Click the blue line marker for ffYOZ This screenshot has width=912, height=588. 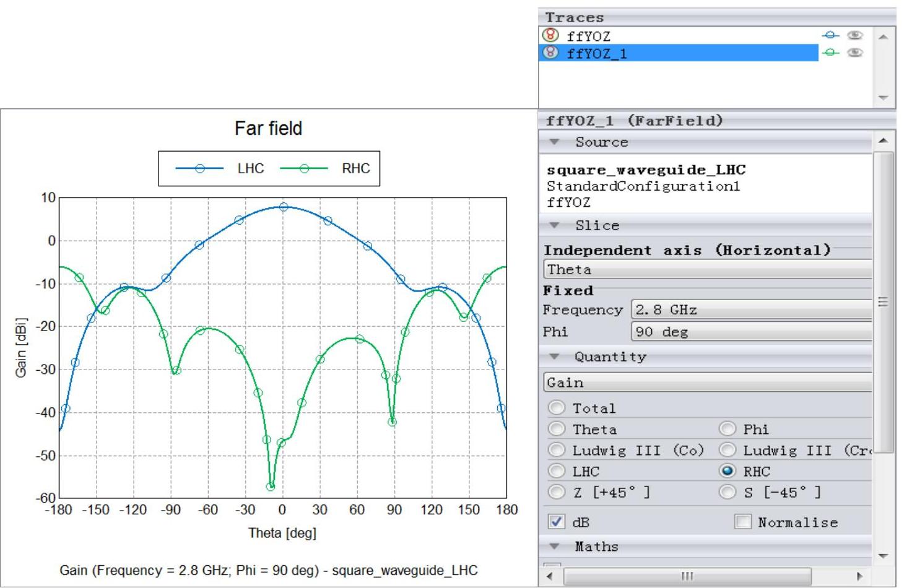[x=831, y=36]
